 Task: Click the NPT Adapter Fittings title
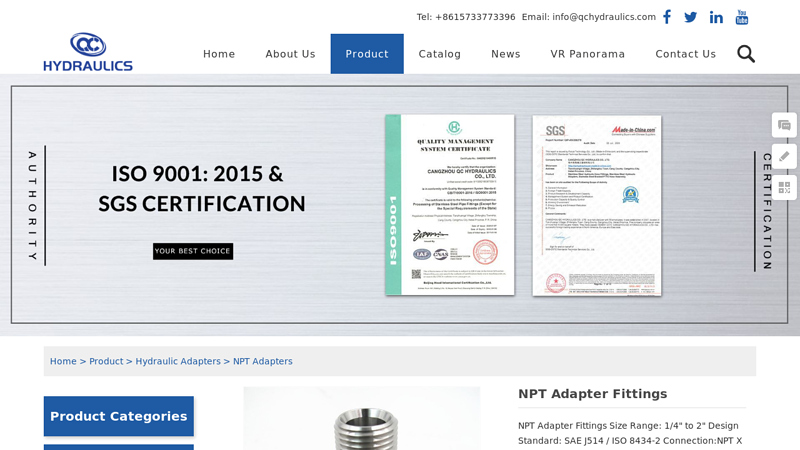(593, 394)
